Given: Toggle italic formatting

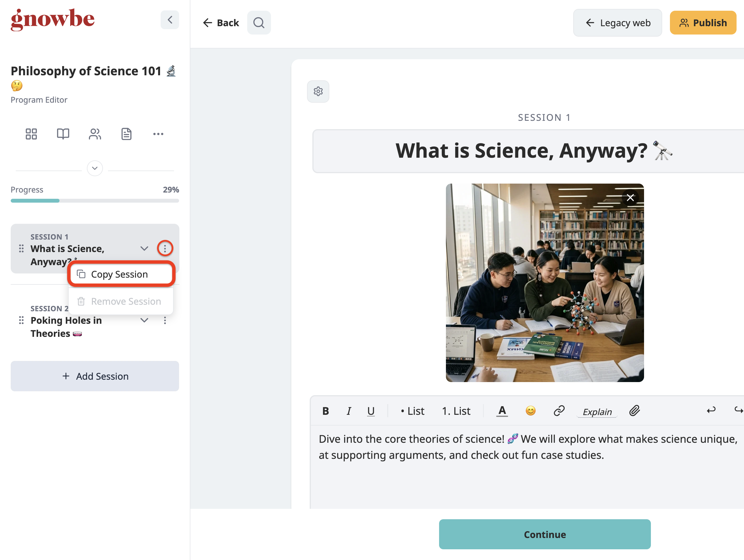Looking at the screenshot, I should coord(349,411).
